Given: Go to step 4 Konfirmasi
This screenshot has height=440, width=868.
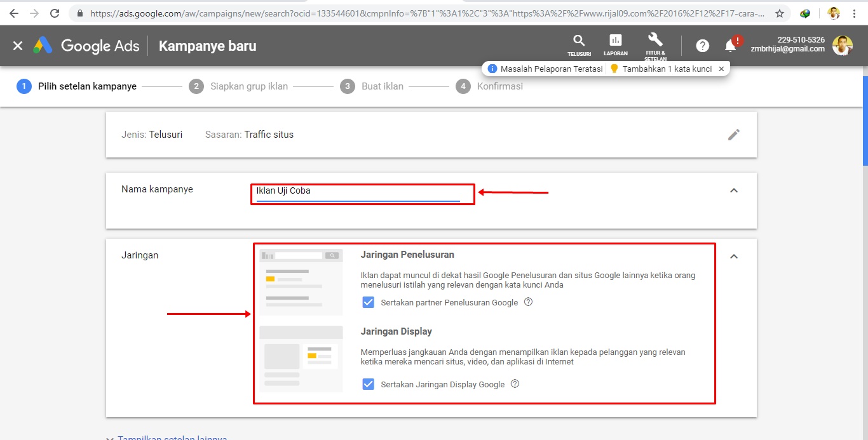Looking at the screenshot, I should [x=489, y=86].
